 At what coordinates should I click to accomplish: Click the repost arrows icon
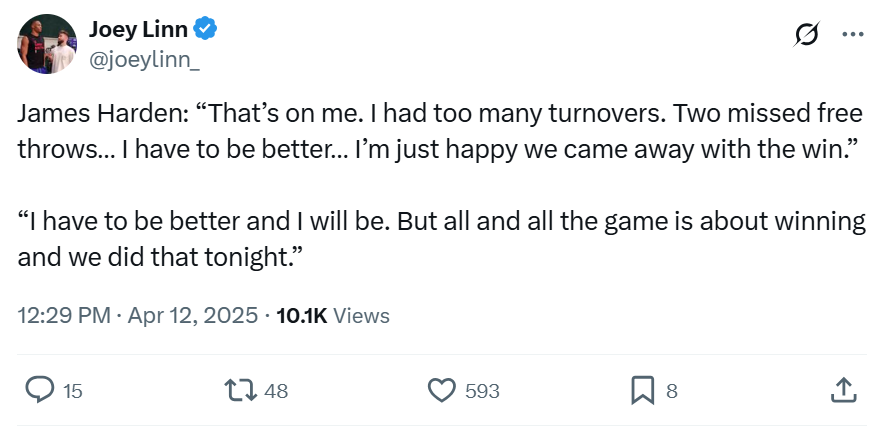pos(243,390)
